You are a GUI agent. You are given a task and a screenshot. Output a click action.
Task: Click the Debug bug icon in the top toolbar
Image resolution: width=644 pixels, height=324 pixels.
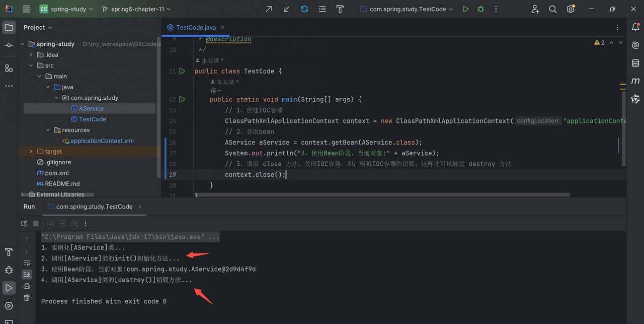[480, 9]
